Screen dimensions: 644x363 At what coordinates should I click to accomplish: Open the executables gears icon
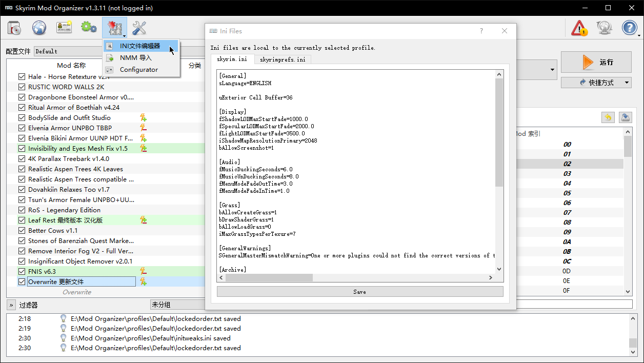point(89,28)
